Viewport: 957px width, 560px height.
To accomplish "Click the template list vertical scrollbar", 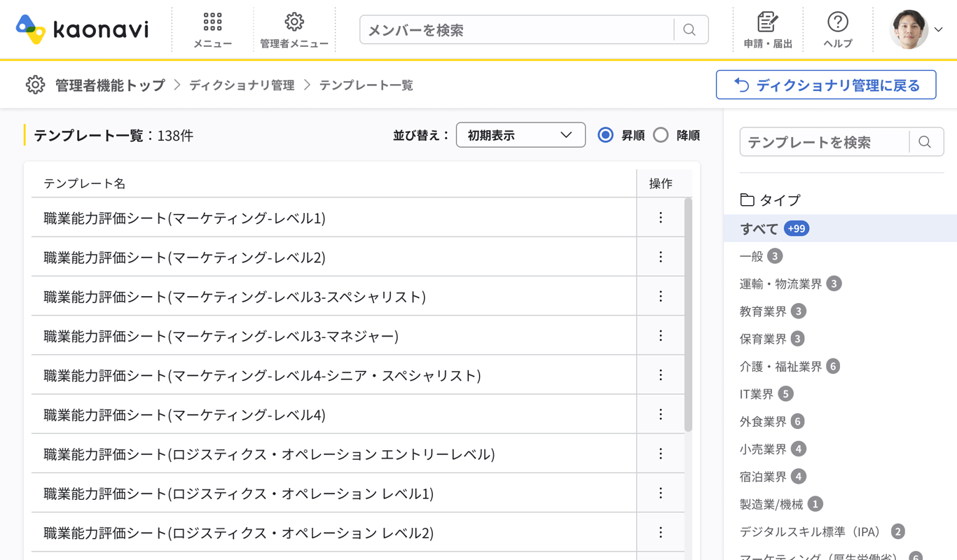I will [688, 315].
